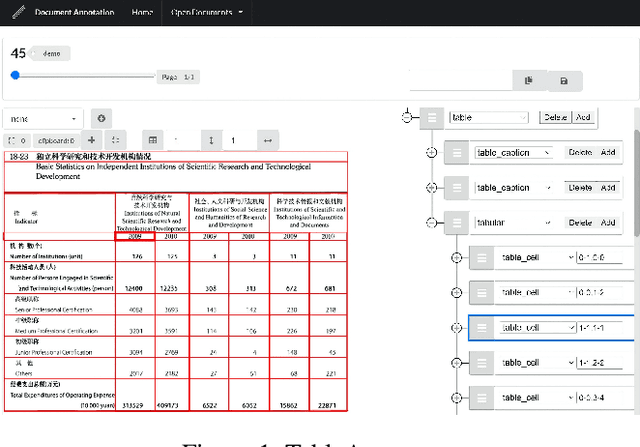
Task: Click the horizontal double-arrow width icon
Action: tap(266, 141)
